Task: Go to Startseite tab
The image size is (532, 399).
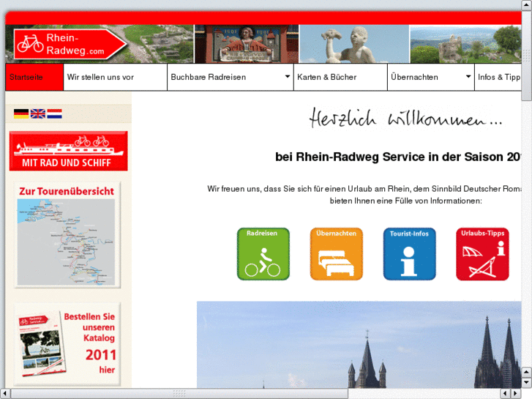Action: click(x=34, y=77)
